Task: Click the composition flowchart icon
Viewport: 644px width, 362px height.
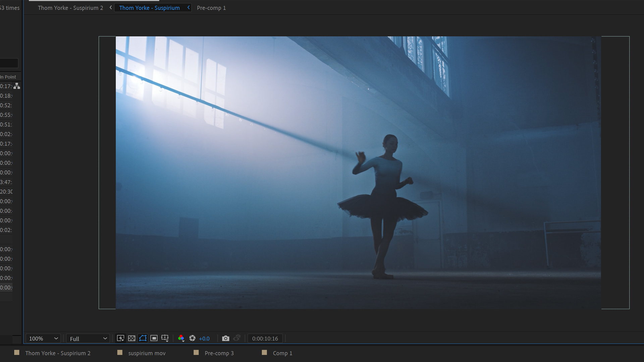Action: point(17,86)
